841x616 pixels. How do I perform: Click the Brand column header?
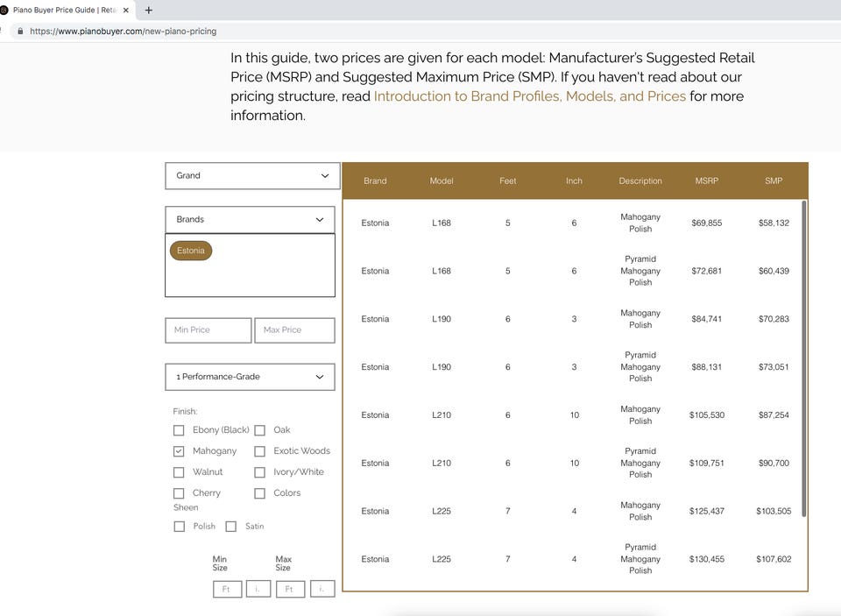pos(375,181)
